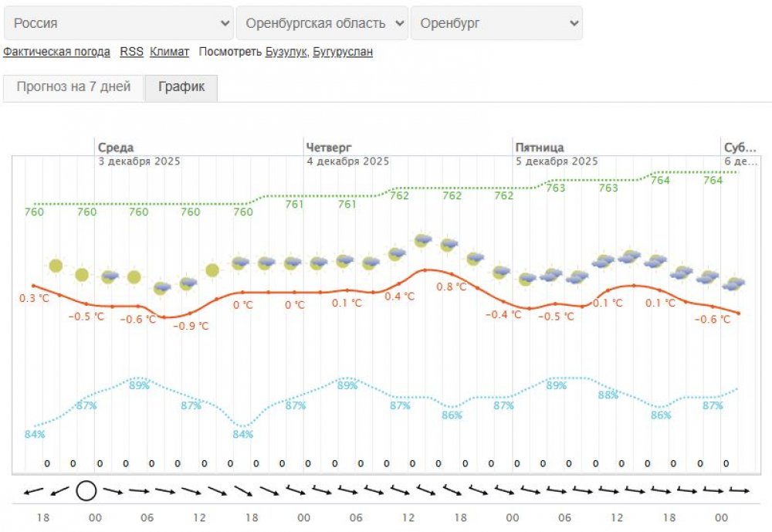Image resolution: width=772 pixels, height=532 pixels.
Task: Open the Россия country dropdown
Action: tap(118, 23)
